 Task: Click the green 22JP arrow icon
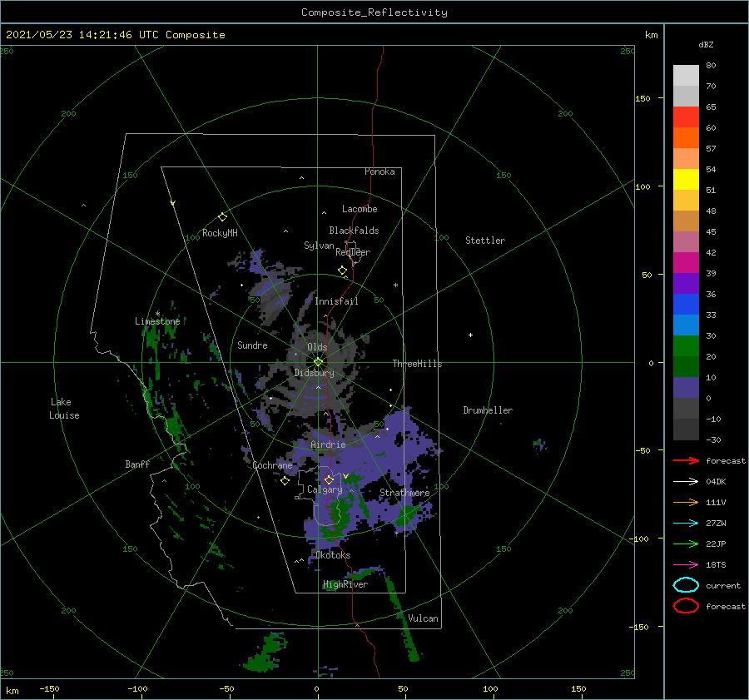click(x=686, y=544)
